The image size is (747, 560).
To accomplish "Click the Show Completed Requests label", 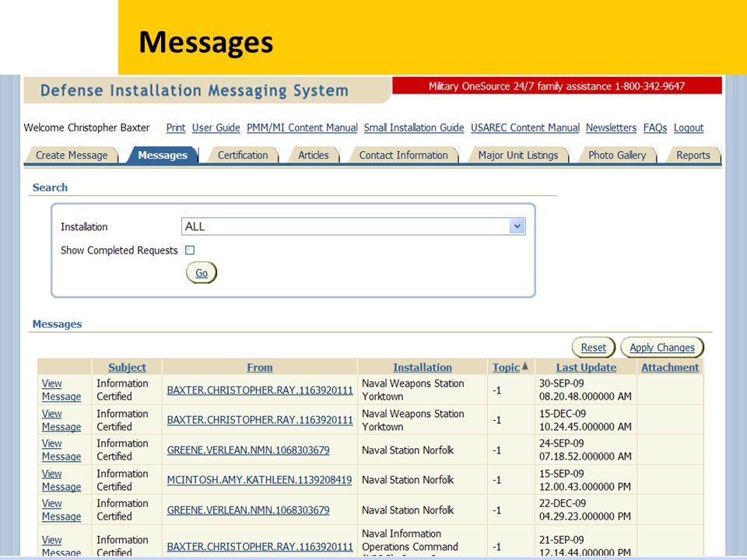I will pyautogui.click(x=119, y=250).
